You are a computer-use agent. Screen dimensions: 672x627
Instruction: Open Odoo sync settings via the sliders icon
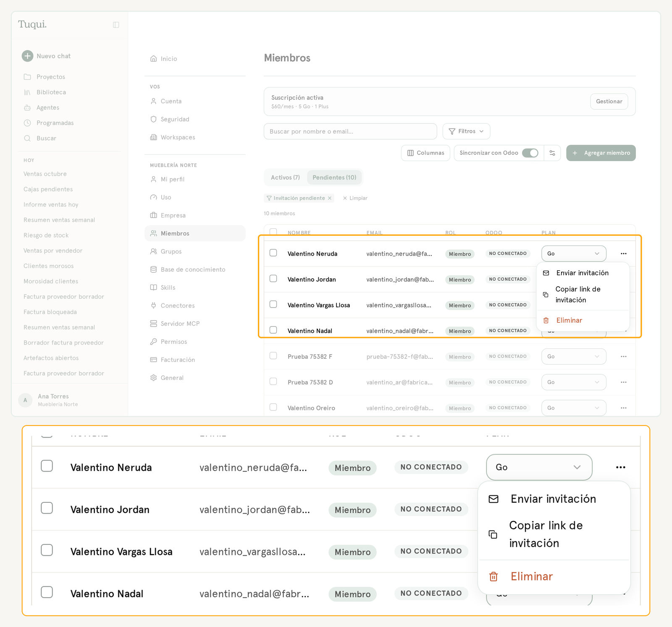(552, 153)
